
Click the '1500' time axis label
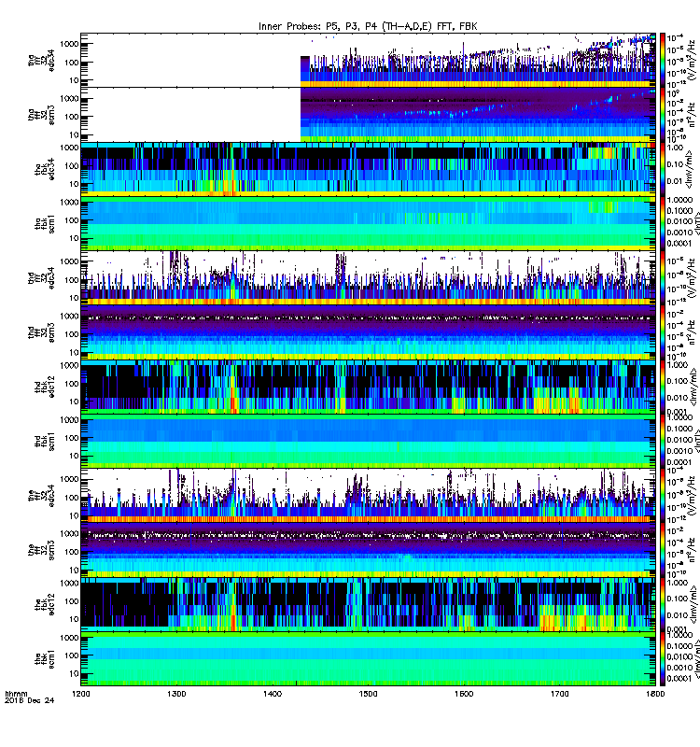click(368, 694)
